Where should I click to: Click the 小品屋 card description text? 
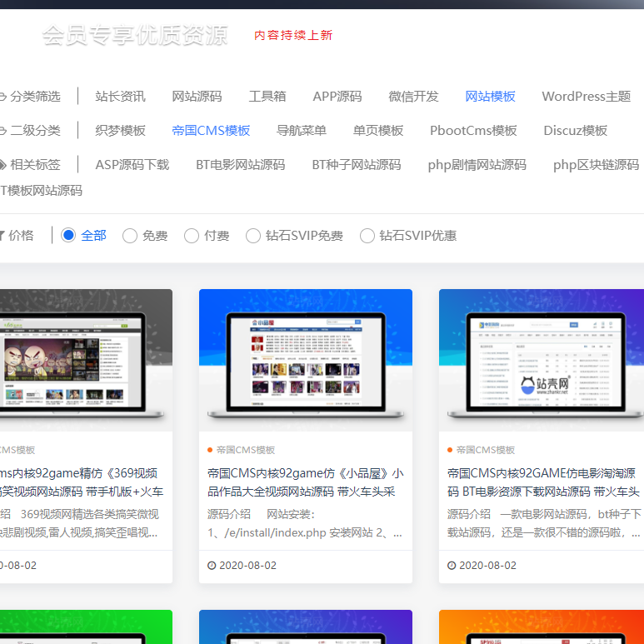(305, 523)
